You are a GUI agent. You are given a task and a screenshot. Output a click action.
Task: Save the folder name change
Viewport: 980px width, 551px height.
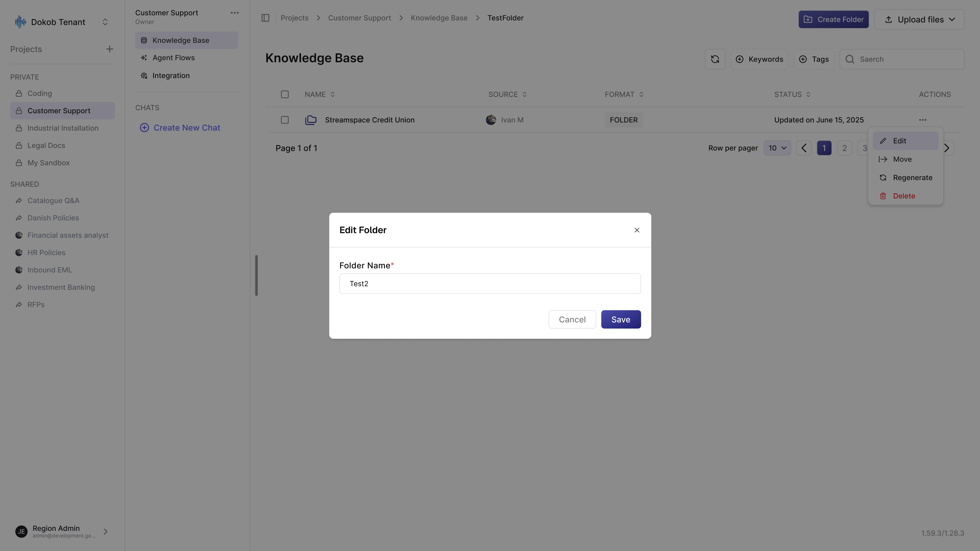(x=621, y=319)
